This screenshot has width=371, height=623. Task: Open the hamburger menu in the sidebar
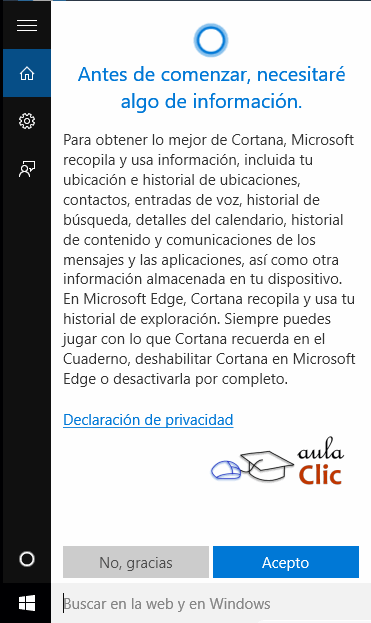27,25
